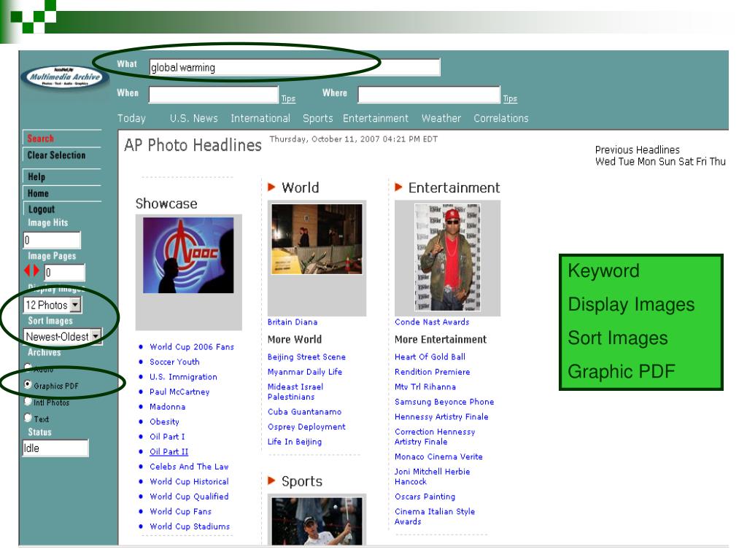Open the World Britain Diana photo thumbnail
Viewport: 747px width, 560px height.
(x=317, y=239)
